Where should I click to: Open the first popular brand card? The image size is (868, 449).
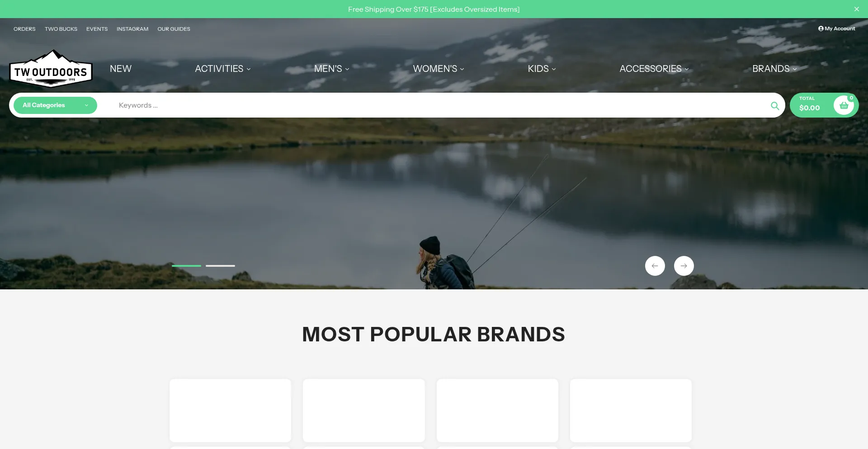click(230, 411)
